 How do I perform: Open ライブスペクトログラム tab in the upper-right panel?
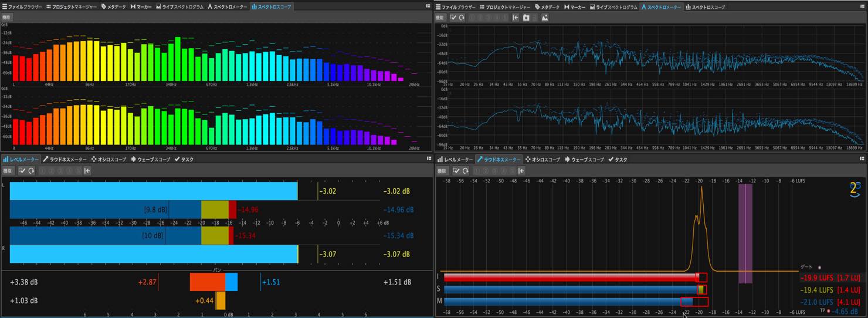612,7
